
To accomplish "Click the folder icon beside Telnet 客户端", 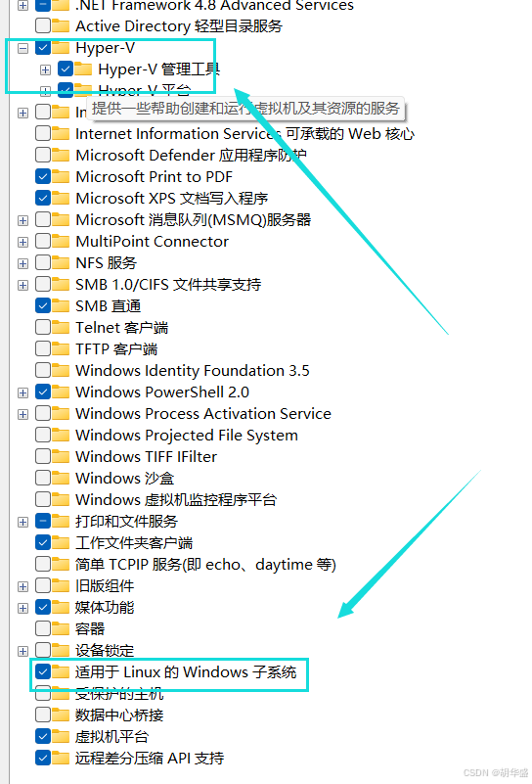I will 61,328.
